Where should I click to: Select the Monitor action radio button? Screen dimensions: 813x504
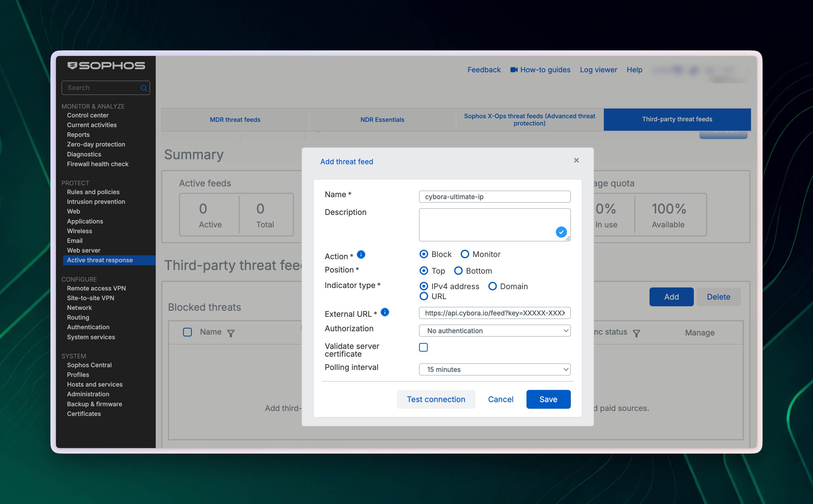(x=464, y=254)
